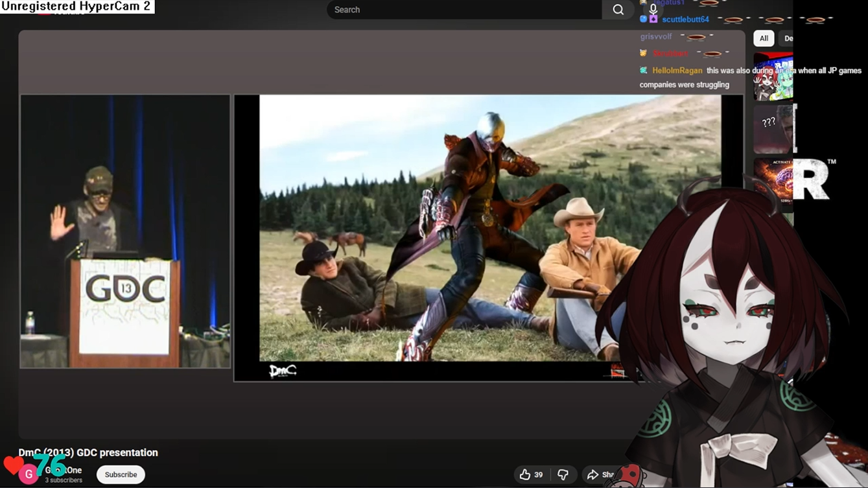Dislike the video with thumbs-down icon

click(563, 475)
